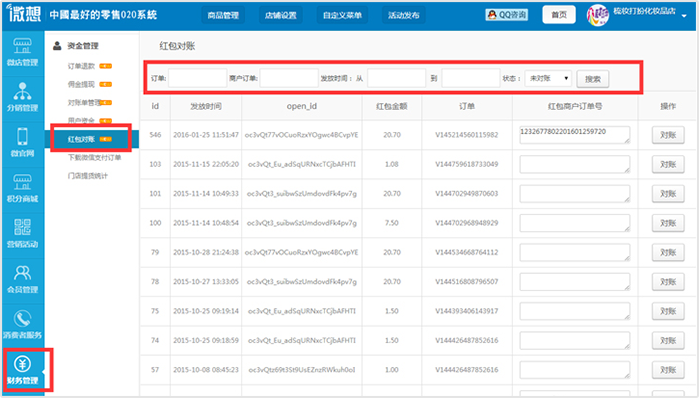Open 微官网 phone icon section

[22, 143]
